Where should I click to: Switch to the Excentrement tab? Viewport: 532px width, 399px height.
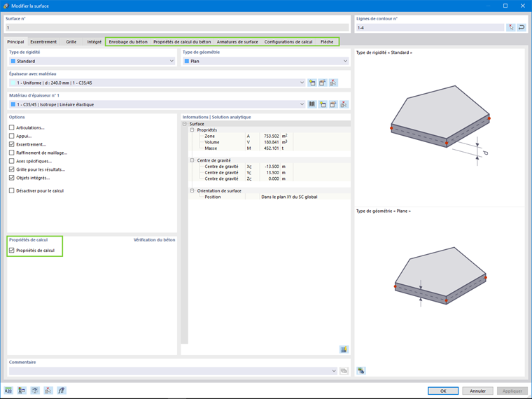pyautogui.click(x=43, y=42)
